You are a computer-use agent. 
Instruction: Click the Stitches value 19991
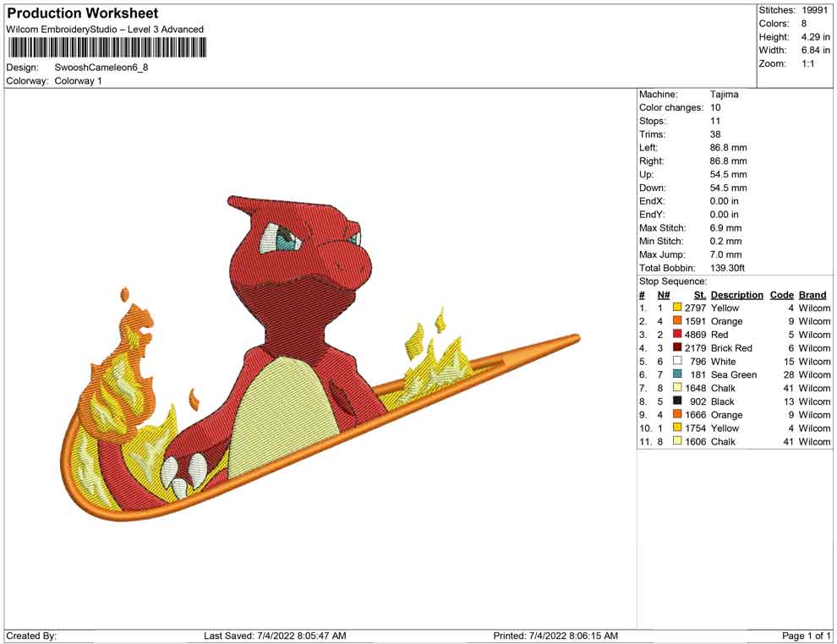tap(814, 10)
